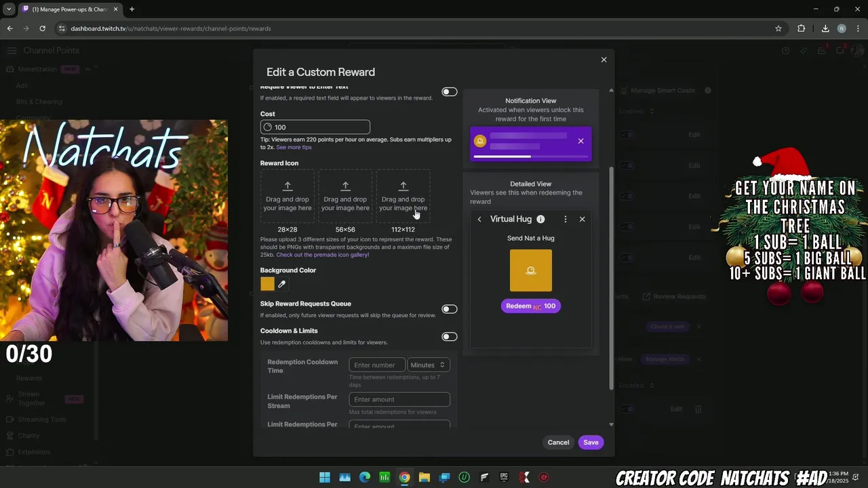Open a new browser tab
The width and height of the screenshot is (868, 488).
132,9
